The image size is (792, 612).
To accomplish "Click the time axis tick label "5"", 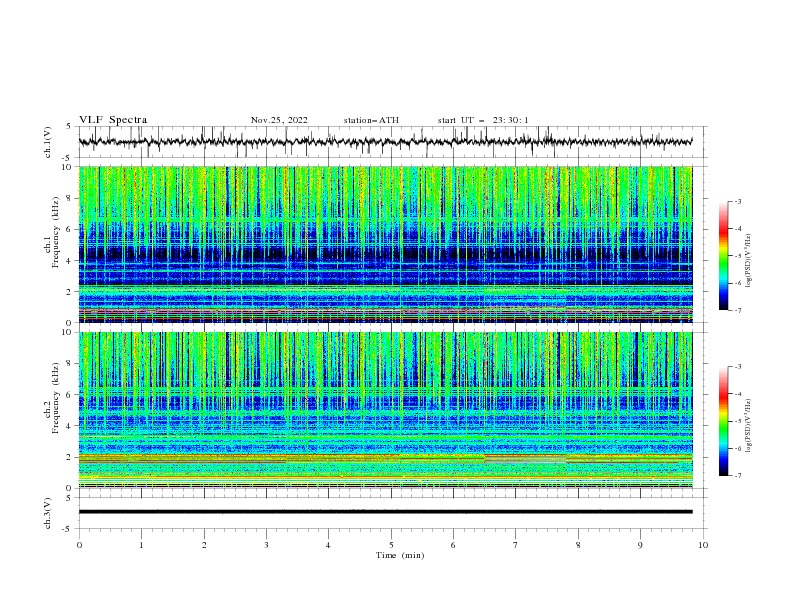I will [391, 545].
